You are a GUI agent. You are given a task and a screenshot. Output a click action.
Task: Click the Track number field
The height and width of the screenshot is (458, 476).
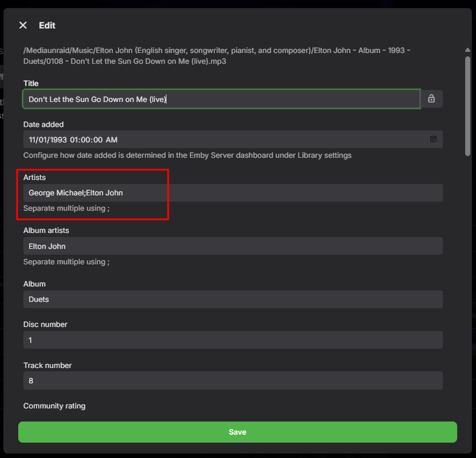coord(233,381)
